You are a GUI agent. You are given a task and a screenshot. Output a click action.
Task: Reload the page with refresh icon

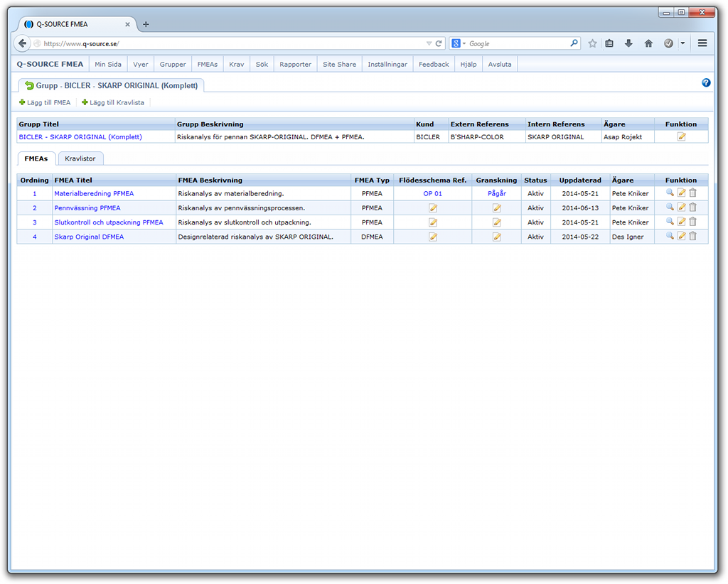pos(438,43)
